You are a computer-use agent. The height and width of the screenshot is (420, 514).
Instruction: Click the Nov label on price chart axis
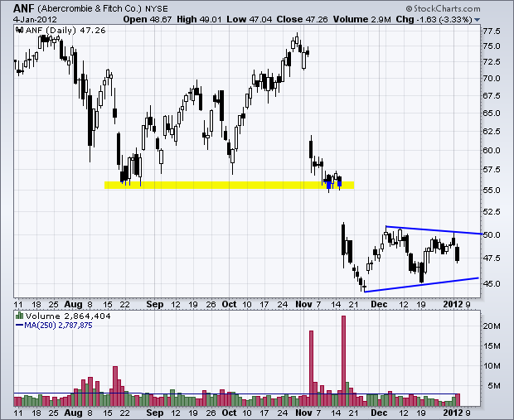tap(304, 304)
